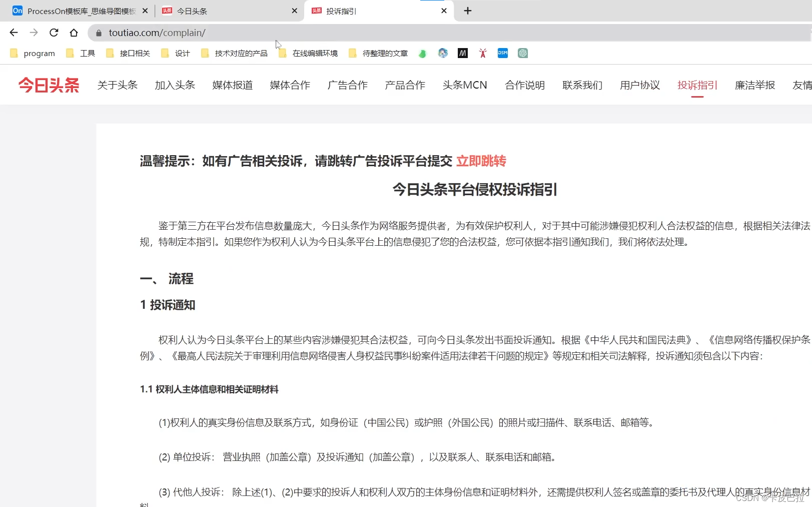Open the 广告合作 nav item

click(348, 85)
